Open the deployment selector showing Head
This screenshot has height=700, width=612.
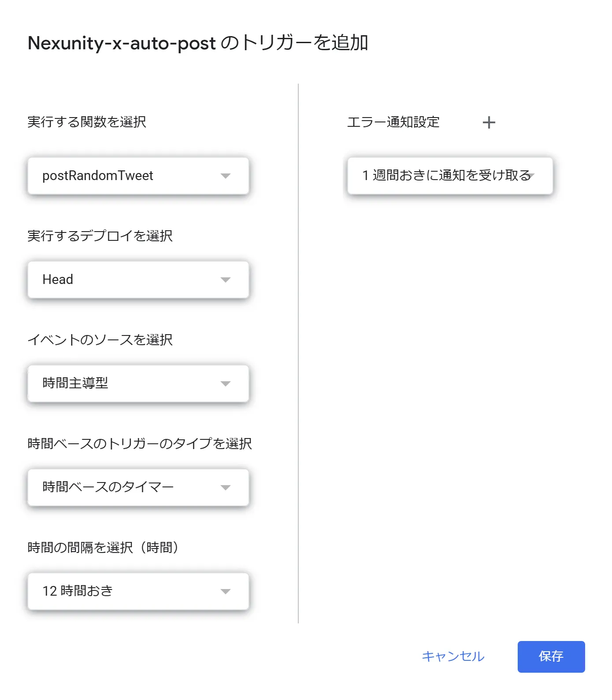click(x=137, y=280)
